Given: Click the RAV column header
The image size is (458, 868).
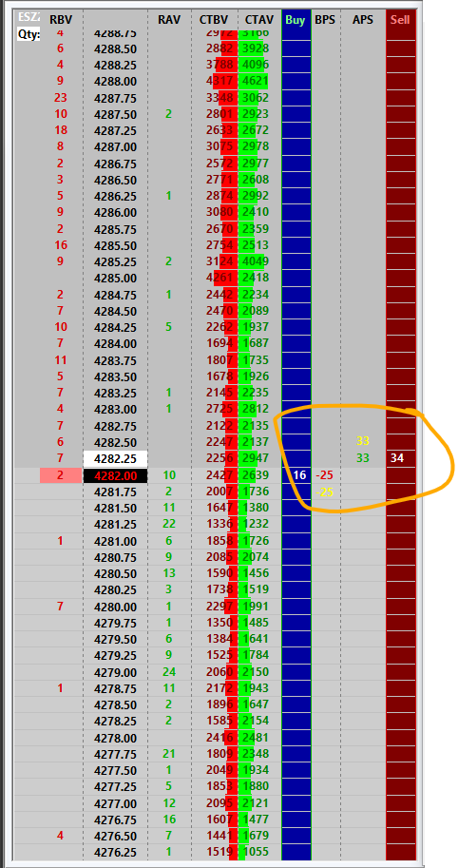Looking at the screenshot, I should coord(169,20).
